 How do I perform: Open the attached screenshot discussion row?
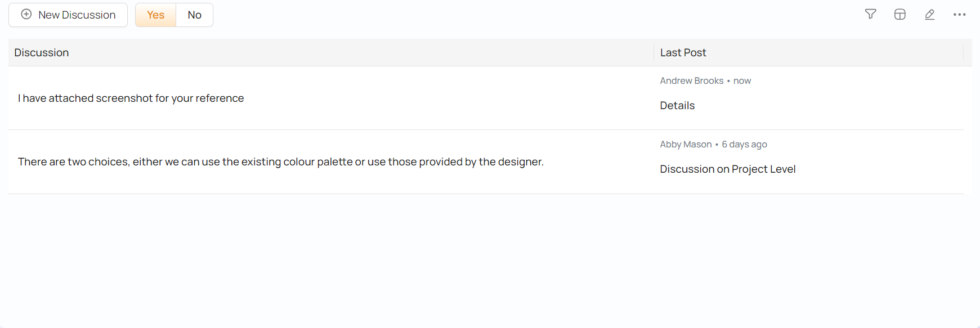131,98
